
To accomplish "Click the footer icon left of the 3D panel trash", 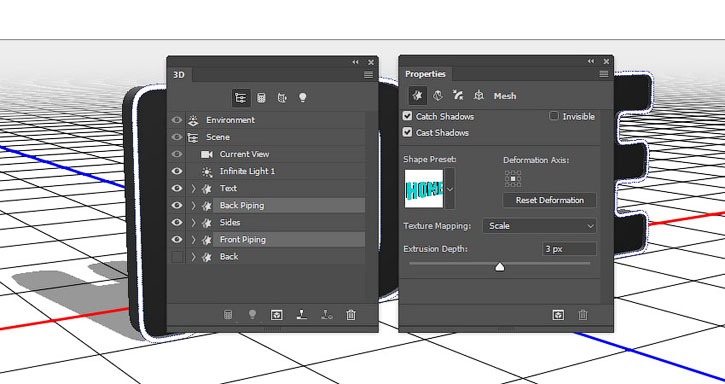I will pyautogui.click(x=327, y=315).
